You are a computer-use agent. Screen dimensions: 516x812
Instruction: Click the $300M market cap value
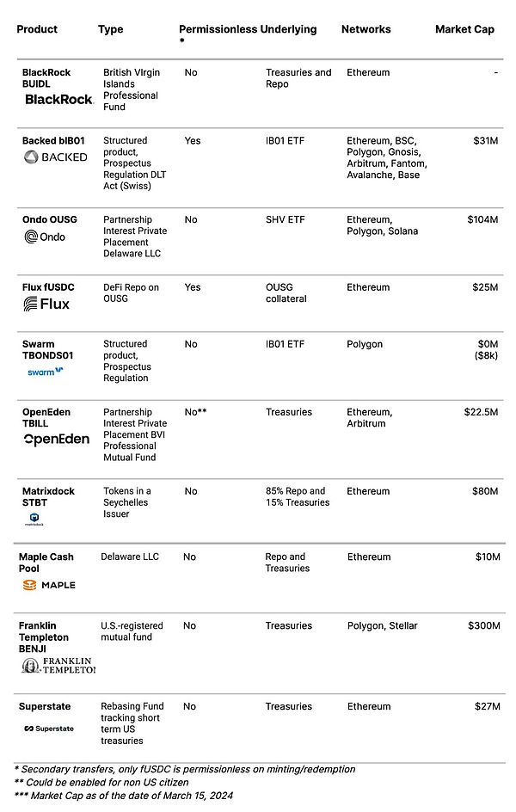[483, 625]
